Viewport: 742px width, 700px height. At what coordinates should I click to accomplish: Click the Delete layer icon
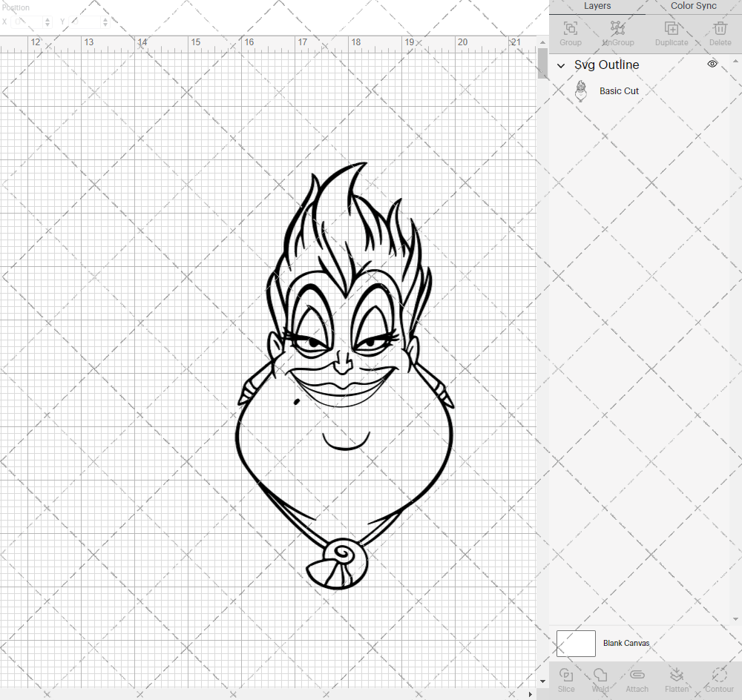coord(719,28)
